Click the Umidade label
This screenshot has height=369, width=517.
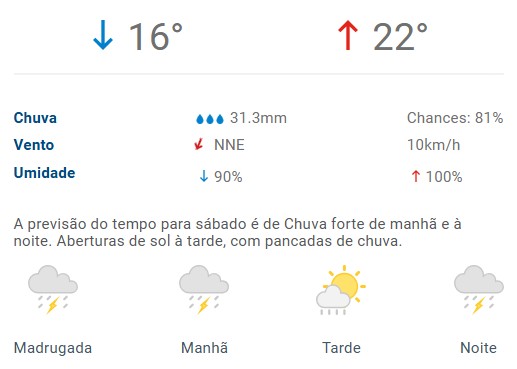(44, 173)
